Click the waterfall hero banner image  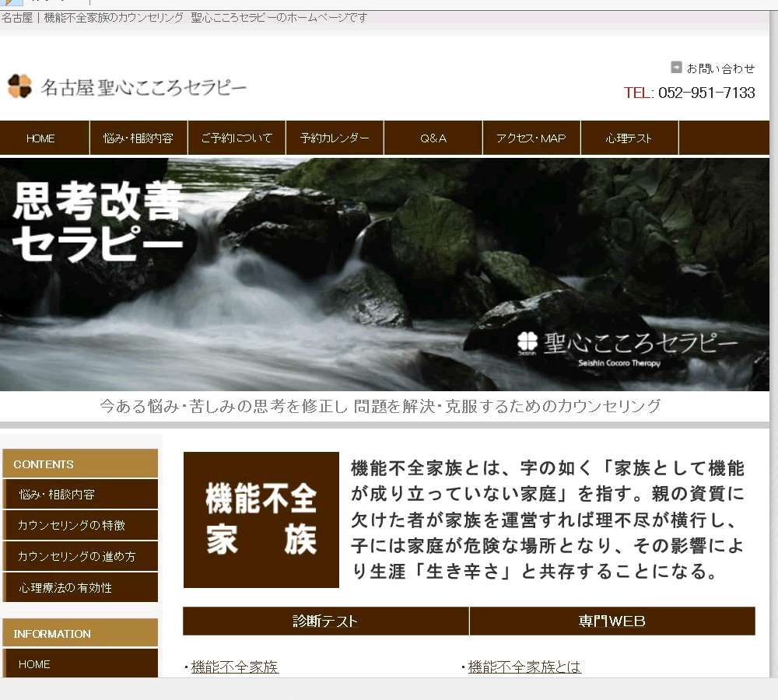pos(384,275)
